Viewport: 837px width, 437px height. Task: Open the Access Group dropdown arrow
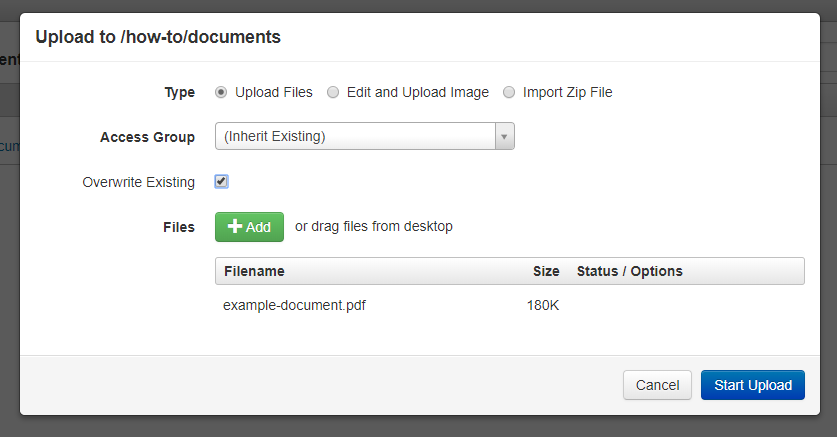[x=504, y=136]
